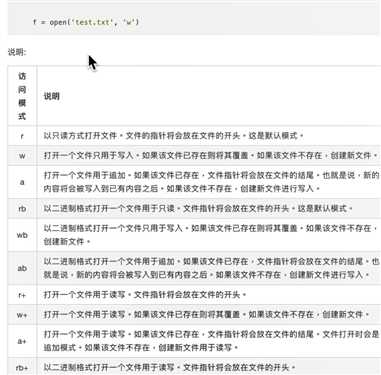Select the 'w' mode cell
Viewport: 381px width, 375px height.
click(22, 156)
